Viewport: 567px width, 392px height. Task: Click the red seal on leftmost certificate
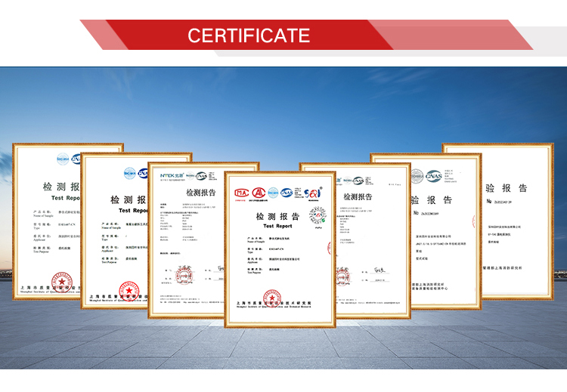pos(60,281)
